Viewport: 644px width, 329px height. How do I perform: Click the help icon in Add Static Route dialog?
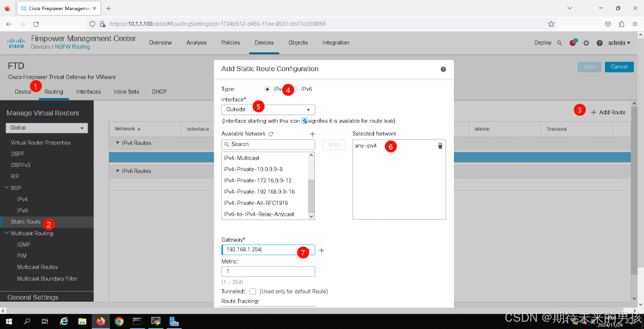(443, 69)
